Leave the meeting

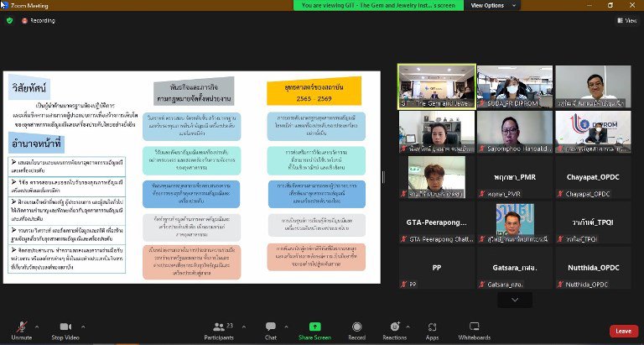tap(624, 331)
